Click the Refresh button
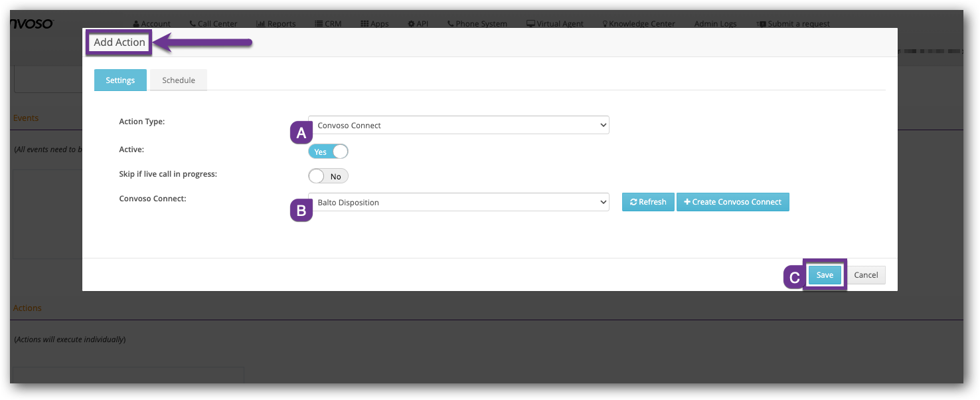The image size is (980, 400). [x=648, y=202]
